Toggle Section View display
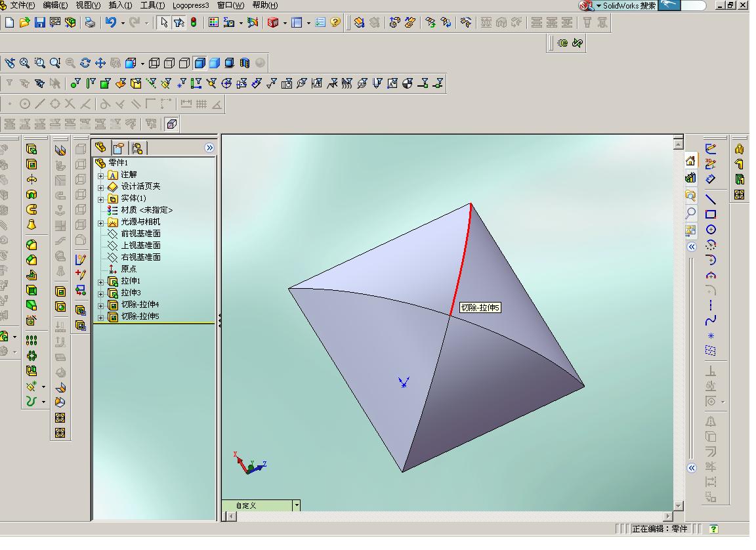756x550 pixels. click(x=245, y=62)
